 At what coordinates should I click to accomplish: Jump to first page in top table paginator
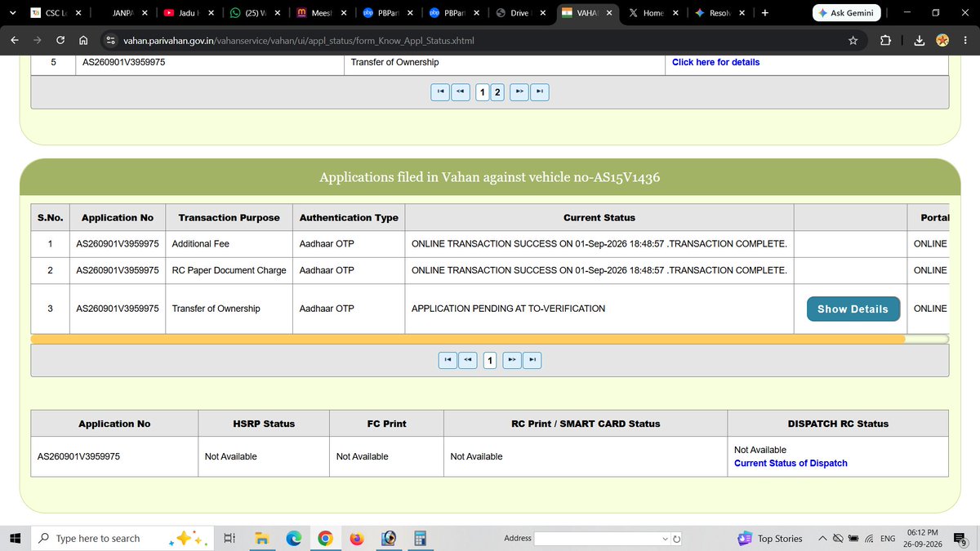[440, 91]
